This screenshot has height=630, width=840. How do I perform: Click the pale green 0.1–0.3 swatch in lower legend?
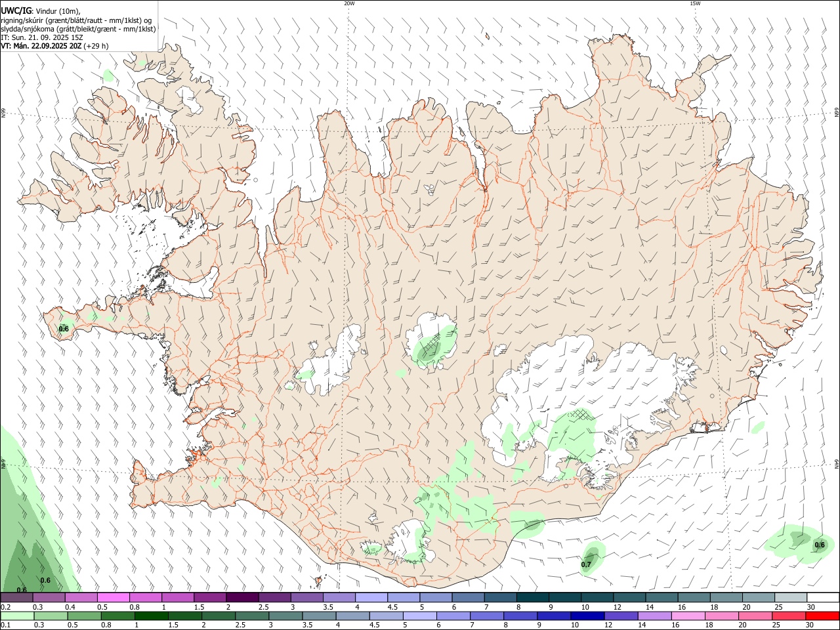pos(18,616)
